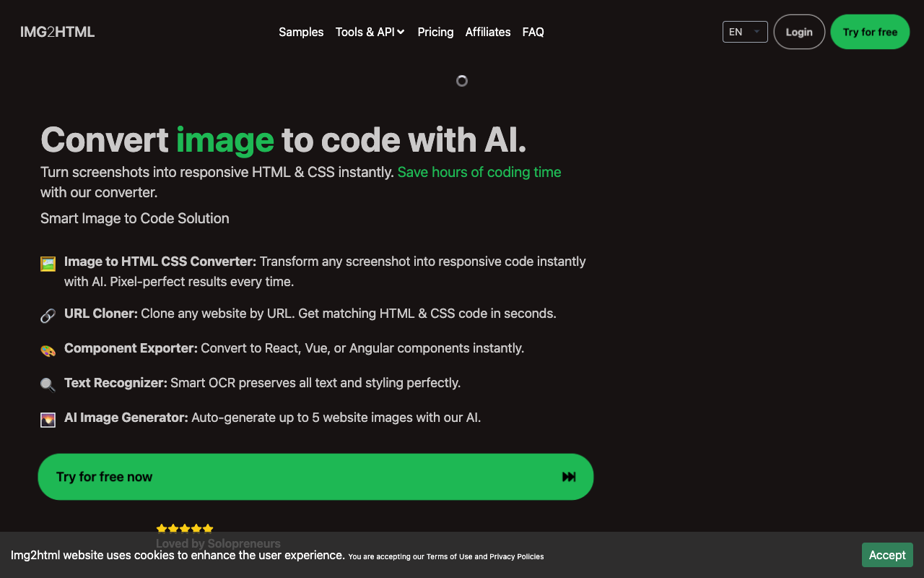Click the palette emoji beside Component Exporter
This screenshot has width=924, height=578.
[48, 350]
